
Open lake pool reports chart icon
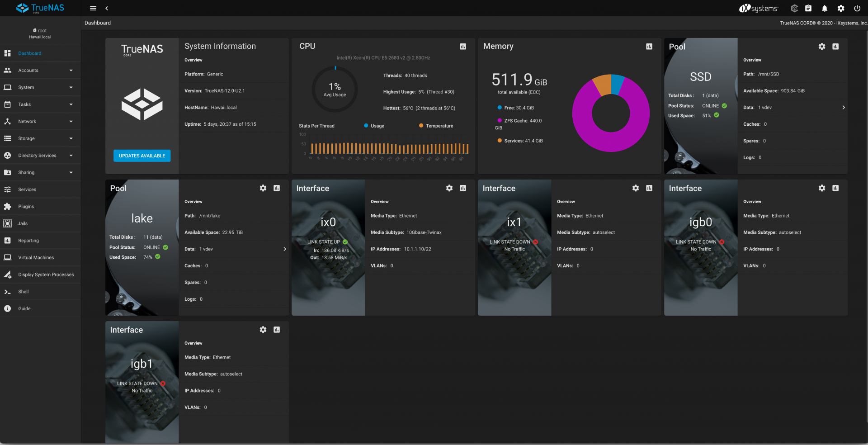tap(277, 188)
